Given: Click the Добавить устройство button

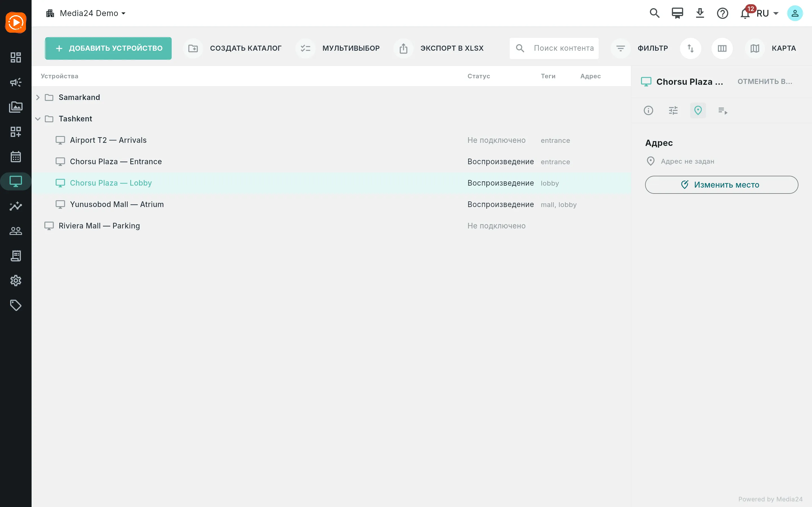Looking at the screenshot, I should click(x=108, y=48).
